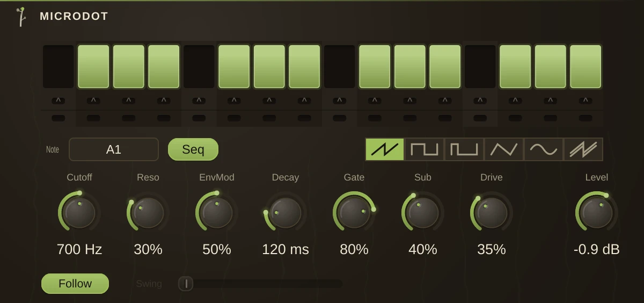Click the caret arrow under step 2
The height and width of the screenshot is (303, 644).
93,100
